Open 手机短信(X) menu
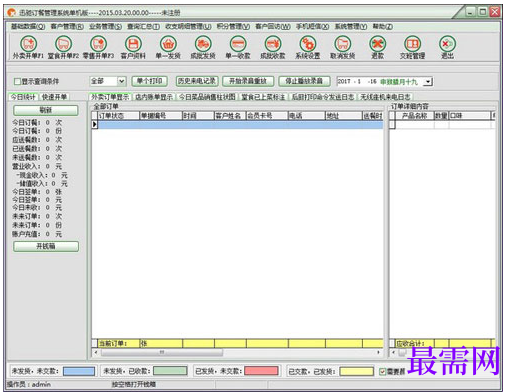Image resolution: width=519 pixels, height=392 pixels. (312, 26)
